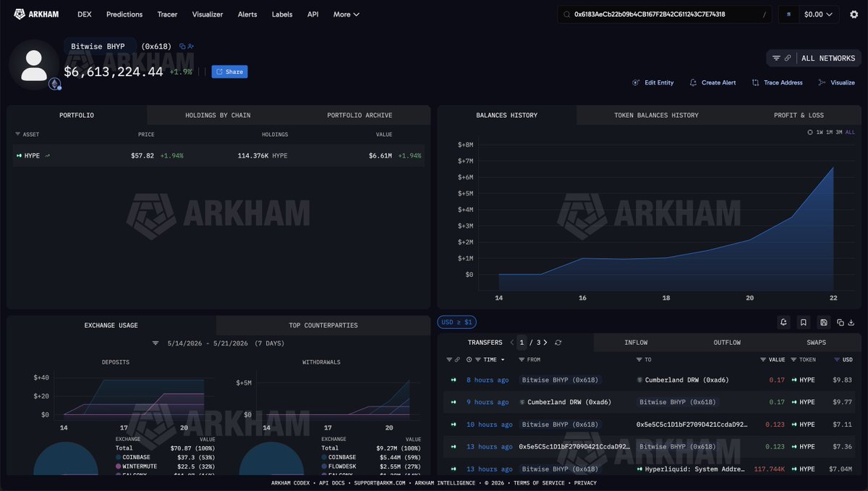Click the Edit Entity icon link
The image size is (868, 491).
pos(653,82)
